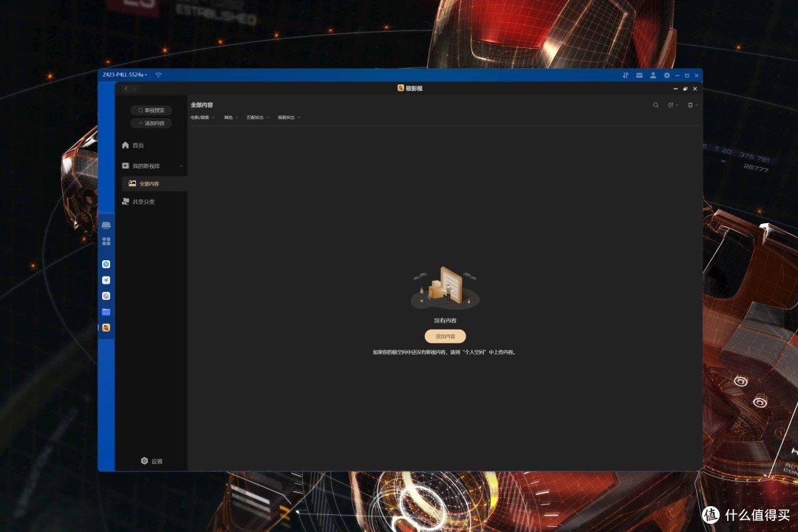Open the view layout dropdown
This screenshot has height=532, width=798.
coord(692,105)
